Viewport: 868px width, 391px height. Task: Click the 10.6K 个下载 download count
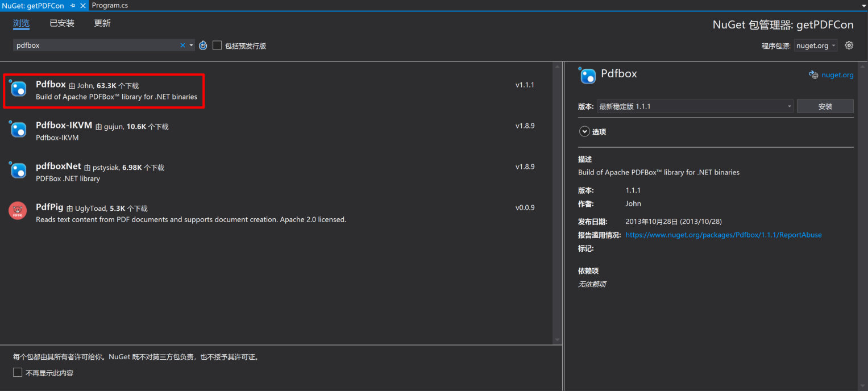point(147,127)
